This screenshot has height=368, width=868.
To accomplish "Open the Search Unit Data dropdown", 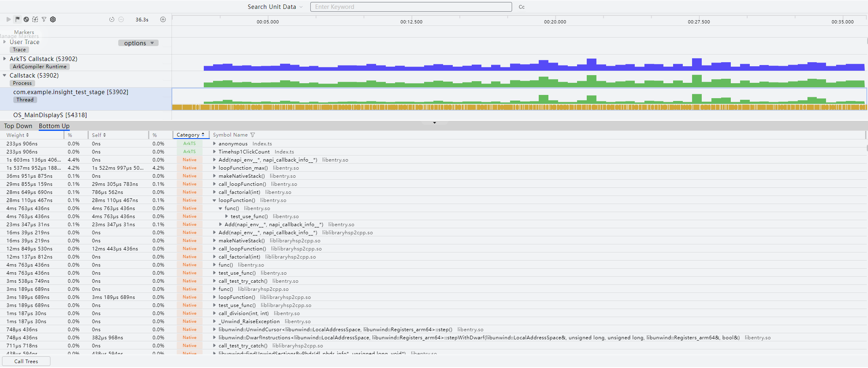I will coord(275,7).
